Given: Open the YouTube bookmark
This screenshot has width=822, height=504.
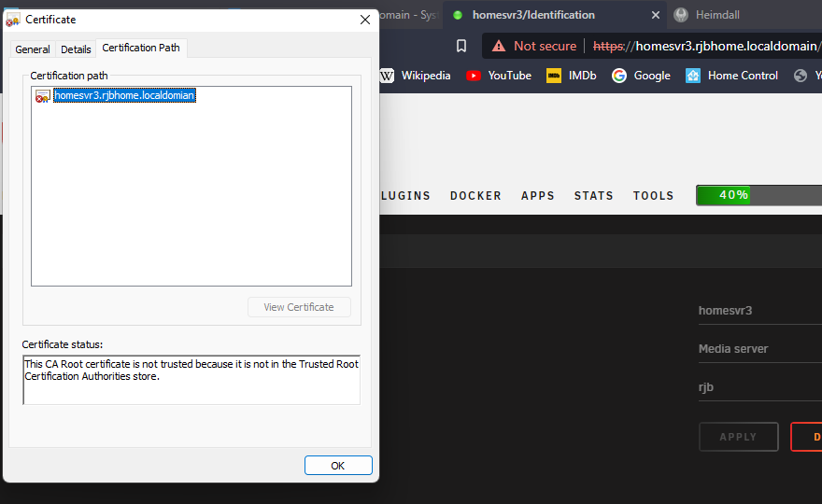Looking at the screenshot, I should (499, 76).
